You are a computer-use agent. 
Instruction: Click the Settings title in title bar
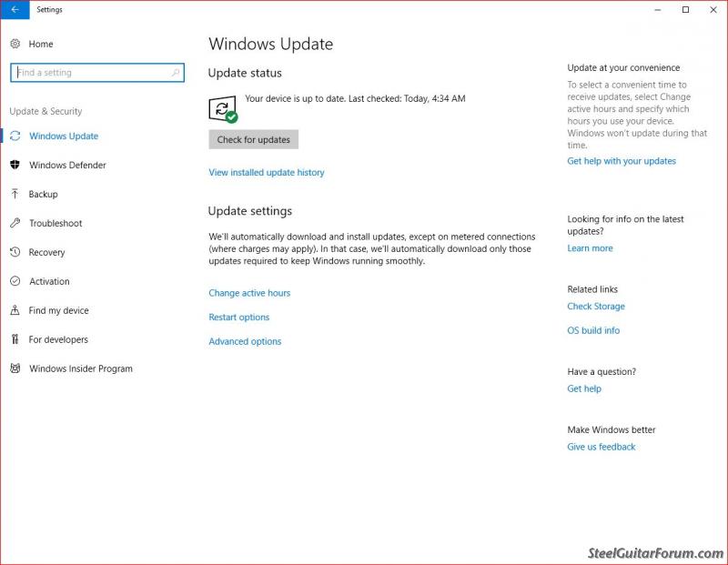coord(49,10)
